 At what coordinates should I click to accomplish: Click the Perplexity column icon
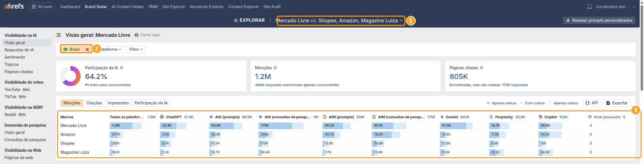pyautogui.click(x=491, y=117)
